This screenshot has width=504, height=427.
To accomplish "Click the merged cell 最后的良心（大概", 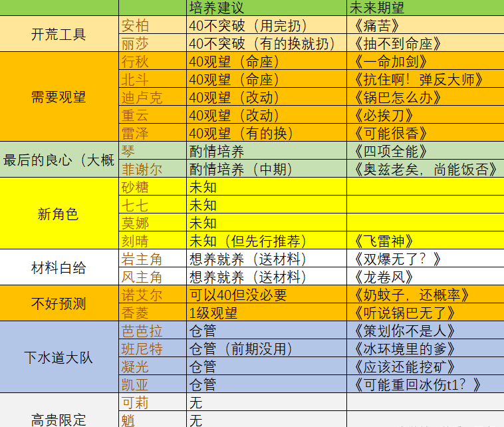I will coord(59,159).
